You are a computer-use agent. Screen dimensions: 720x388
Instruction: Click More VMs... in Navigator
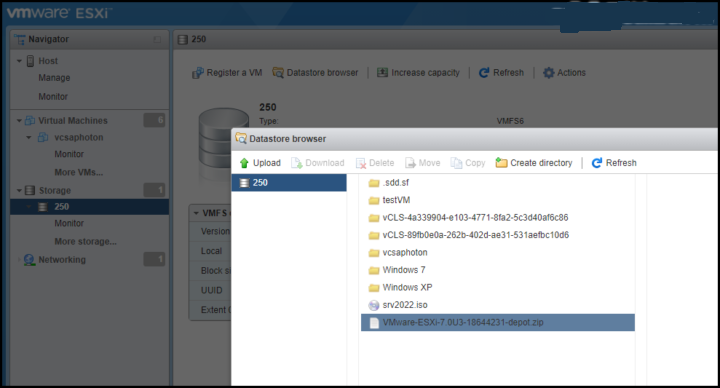[x=79, y=173]
